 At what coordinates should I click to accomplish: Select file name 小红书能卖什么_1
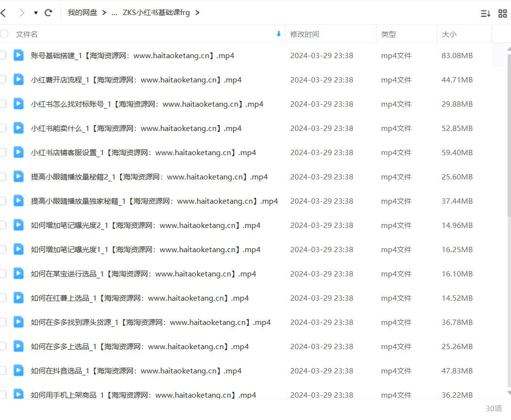pyautogui.click(x=136, y=128)
